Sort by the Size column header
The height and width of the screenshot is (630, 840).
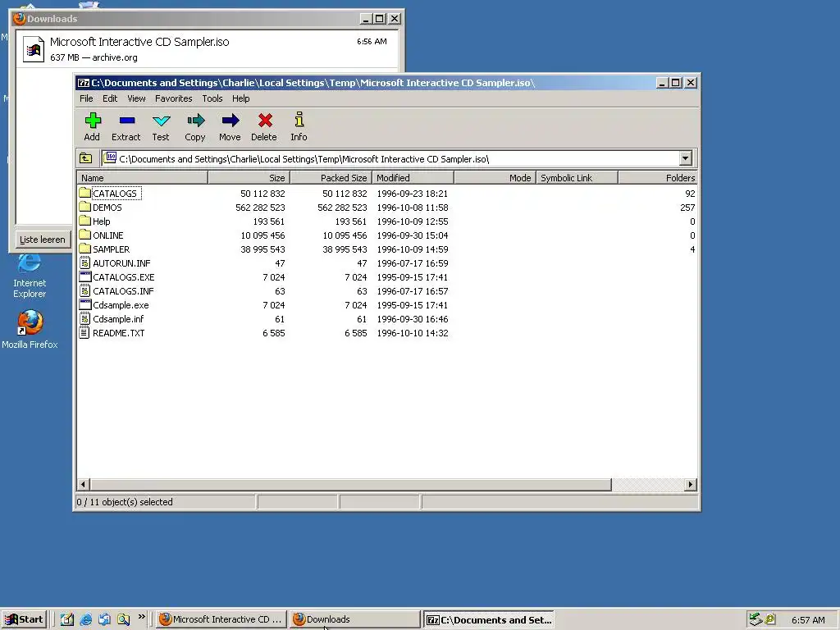point(249,178)
